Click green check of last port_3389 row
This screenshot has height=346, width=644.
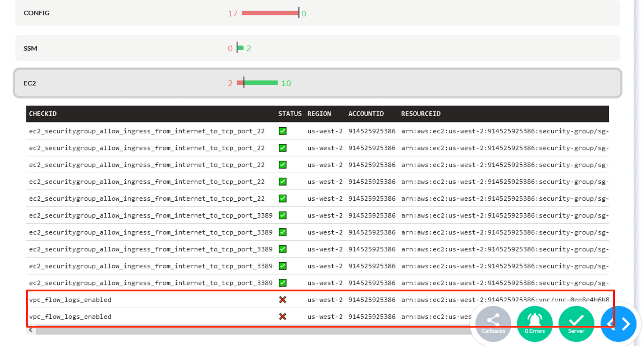coord(283,283)
